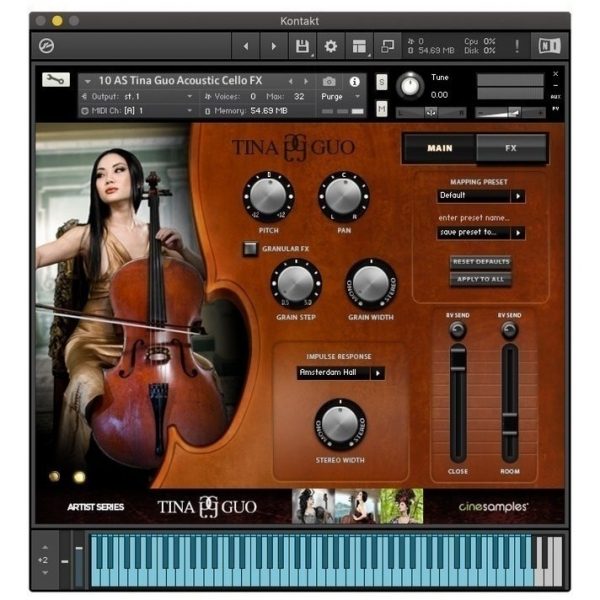Open instrument edit mode wrench icon

[56, 80]
